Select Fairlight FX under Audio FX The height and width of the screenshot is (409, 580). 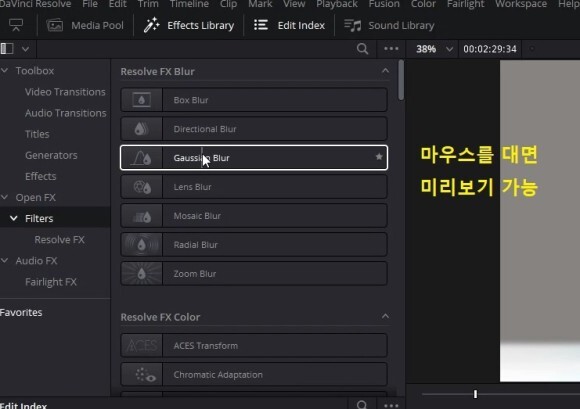click(51, 282)
